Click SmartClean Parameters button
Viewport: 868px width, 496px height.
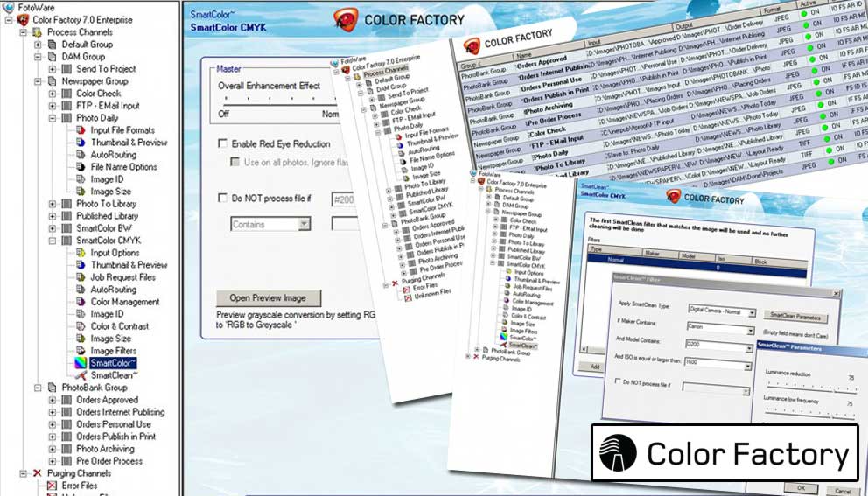pos(796,317)
